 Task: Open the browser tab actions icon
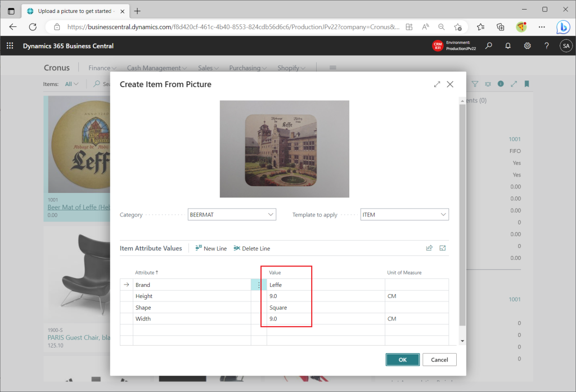coord(11,11)
